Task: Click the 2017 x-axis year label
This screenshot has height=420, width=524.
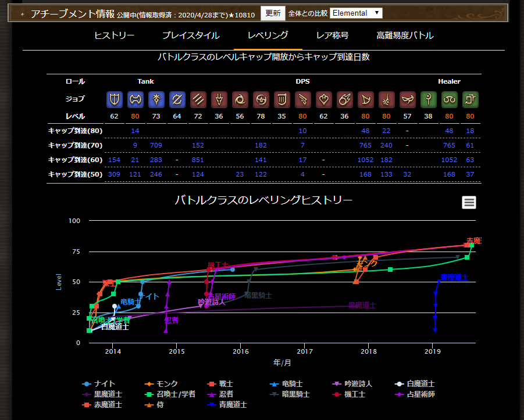Action: pos(304,351)
